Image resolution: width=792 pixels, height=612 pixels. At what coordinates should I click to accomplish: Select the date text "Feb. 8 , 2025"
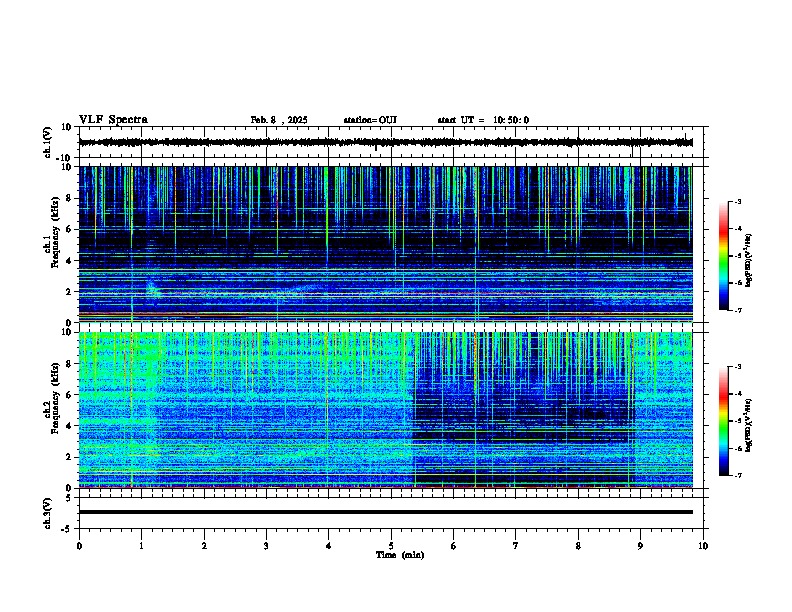point(279,120)
